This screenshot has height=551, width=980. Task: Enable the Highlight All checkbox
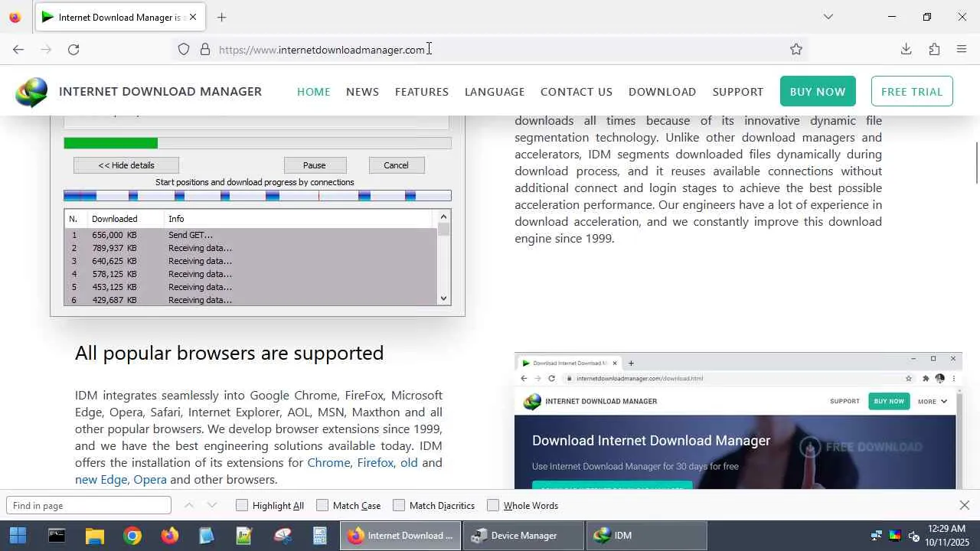242,505
